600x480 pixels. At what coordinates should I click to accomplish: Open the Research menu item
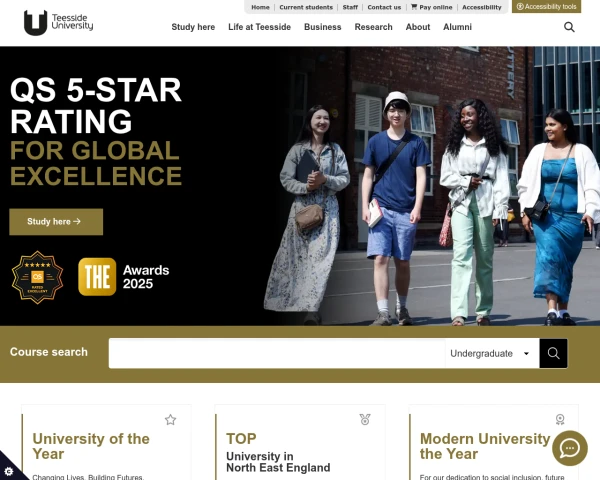373,27
